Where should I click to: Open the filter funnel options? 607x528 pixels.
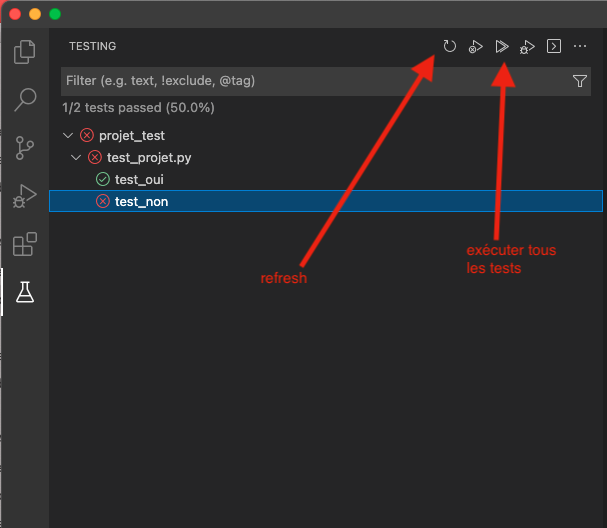point(580,81)
